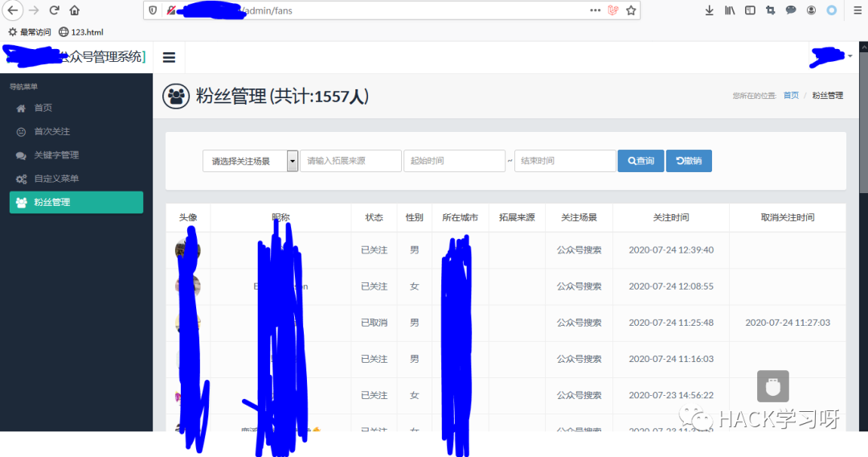Toggle the sidebar view icon
Screen dimensions: 868x457
(750, 10)
